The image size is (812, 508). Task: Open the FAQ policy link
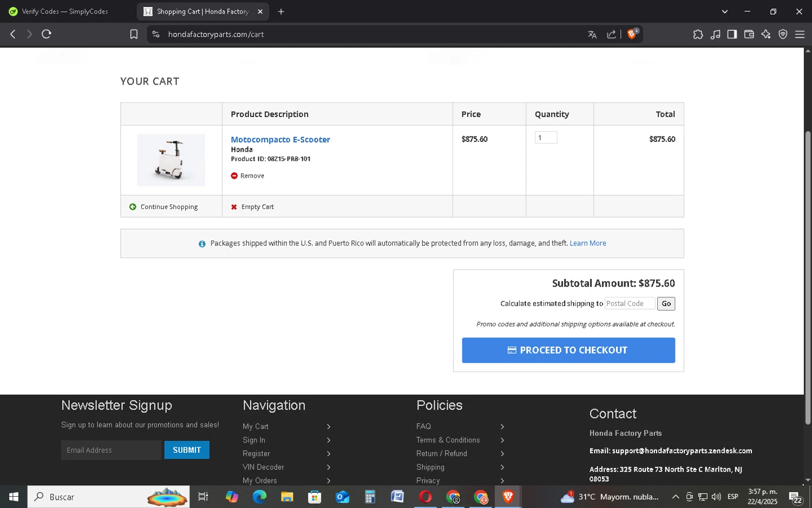(x=423, y=426)
